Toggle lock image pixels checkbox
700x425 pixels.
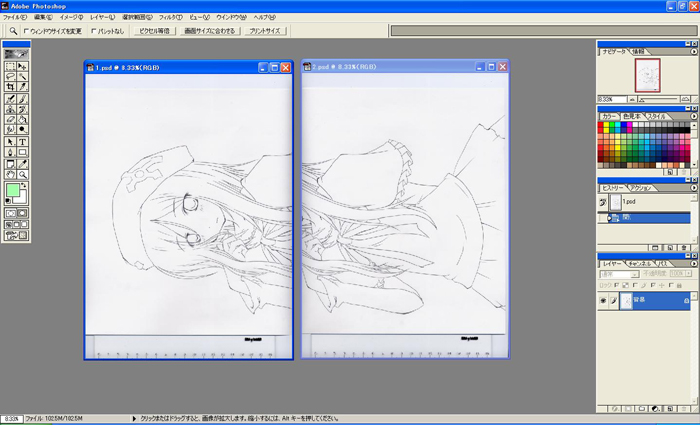click(x=635, y=285)
